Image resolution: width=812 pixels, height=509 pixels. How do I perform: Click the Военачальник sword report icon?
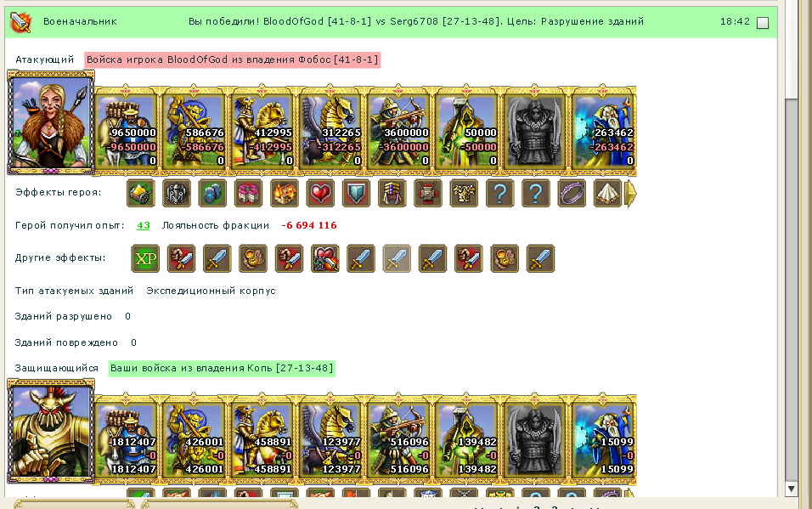pos(21,22)
